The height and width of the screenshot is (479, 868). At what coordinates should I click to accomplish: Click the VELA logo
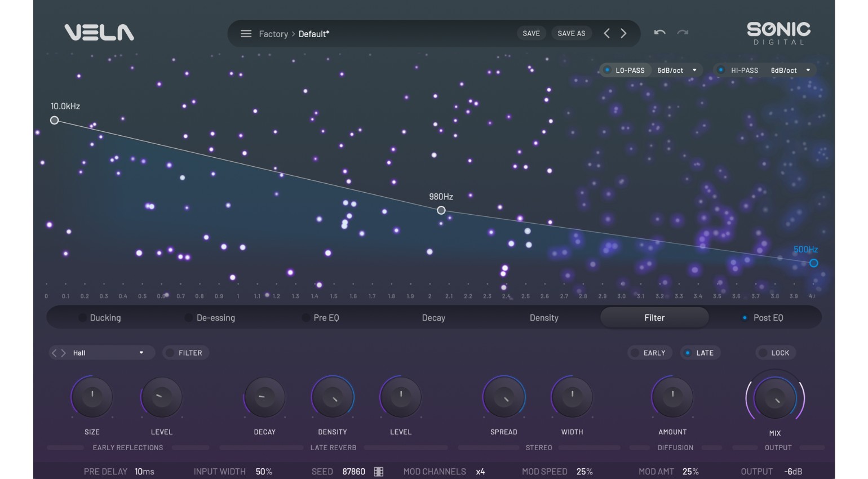(x=99, y=33)
